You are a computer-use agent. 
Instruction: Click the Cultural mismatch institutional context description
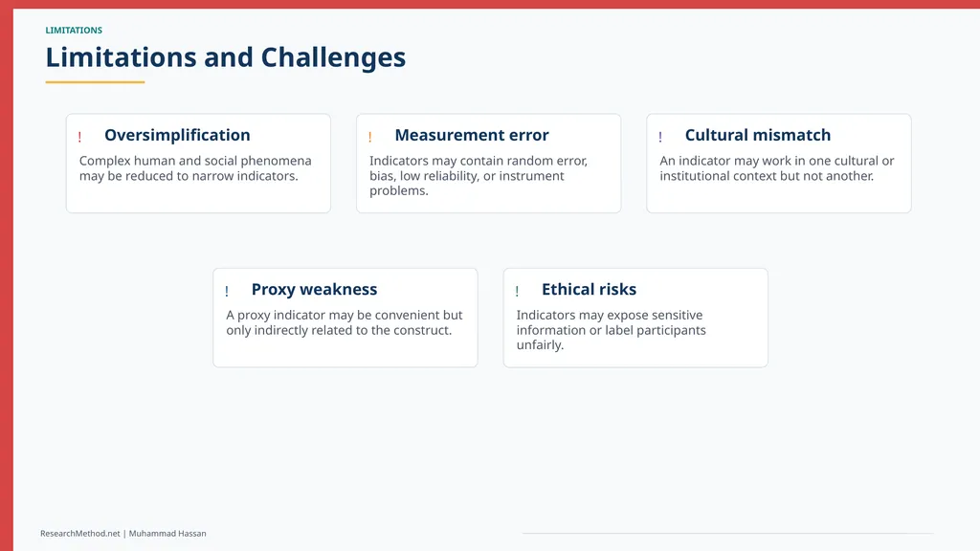(x=776, y=168)
